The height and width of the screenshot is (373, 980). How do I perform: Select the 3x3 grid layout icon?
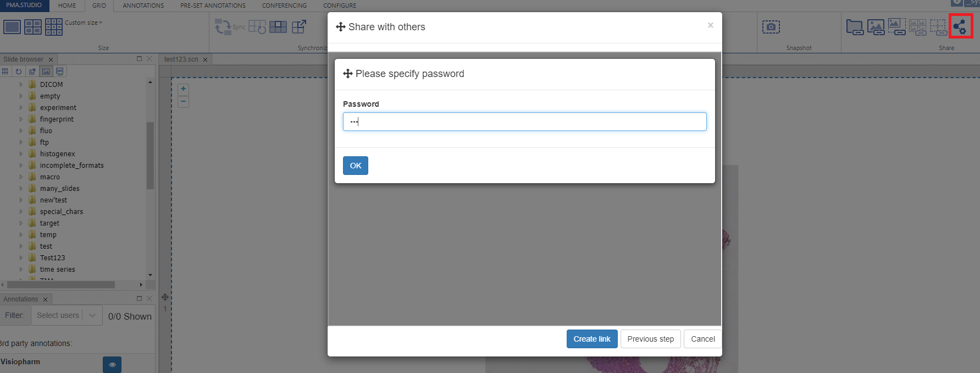tap(54, 26)
